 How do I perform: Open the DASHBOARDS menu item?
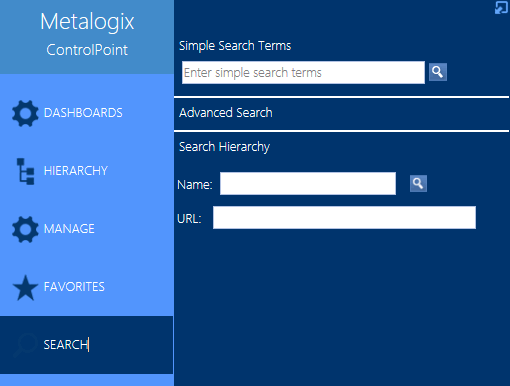coord(87,113)
